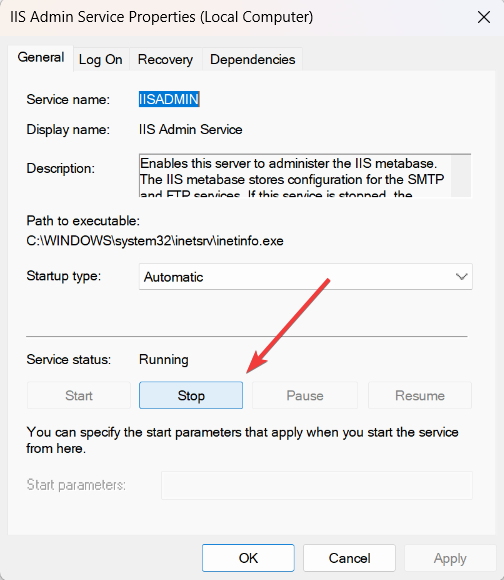This screenshot has width=504, height=580.
Task: Click the Start service button
Action: point(79,395)
